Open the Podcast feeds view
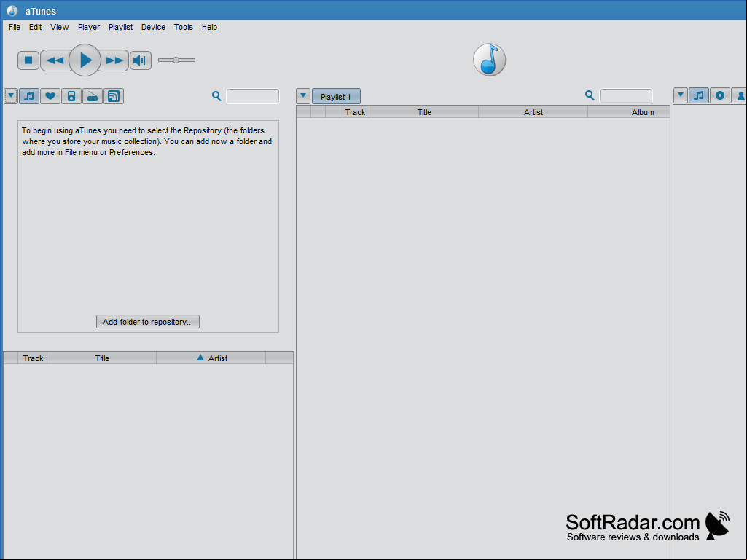Screen dimensions: 747x560 coord(114,96)
